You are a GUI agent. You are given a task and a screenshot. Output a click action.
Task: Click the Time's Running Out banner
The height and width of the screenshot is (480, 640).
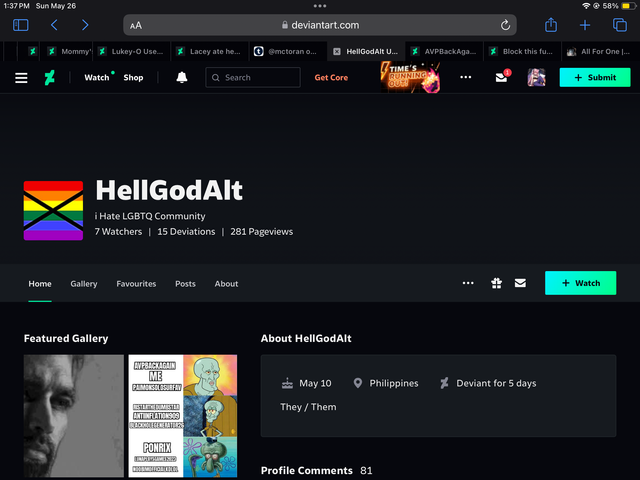[410, 77]
